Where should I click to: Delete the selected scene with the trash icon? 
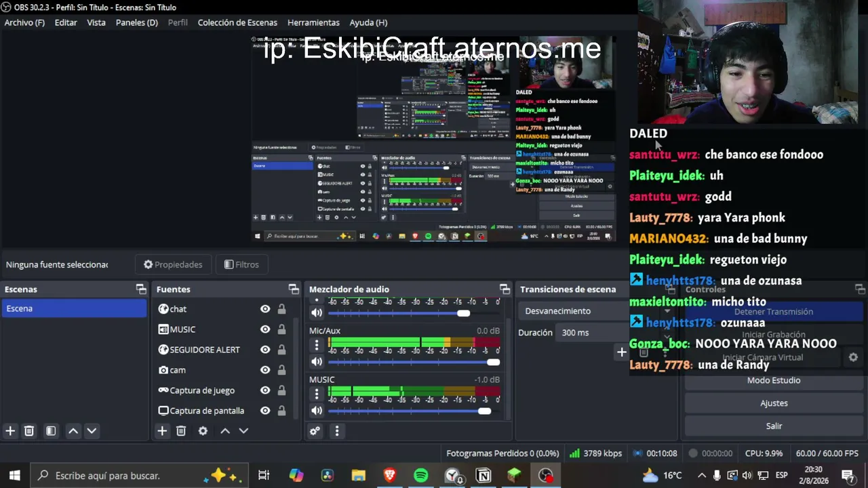(x=29, y=431)
